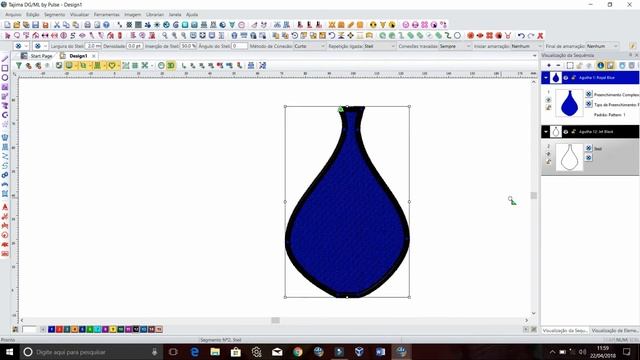
Task: Click the Copy icon in the top toolbar
Action: click(66, 25)
